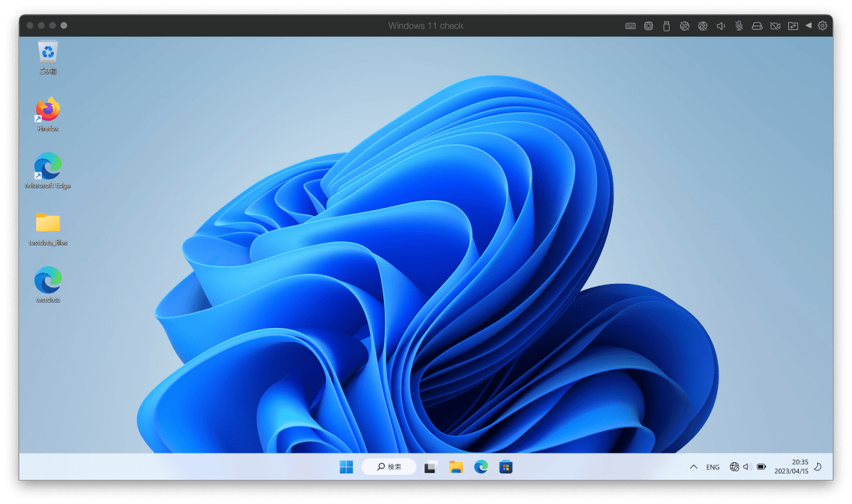Launch Microsoft Edge from the taskbar

pyautogui.click(x=481, y=466)
